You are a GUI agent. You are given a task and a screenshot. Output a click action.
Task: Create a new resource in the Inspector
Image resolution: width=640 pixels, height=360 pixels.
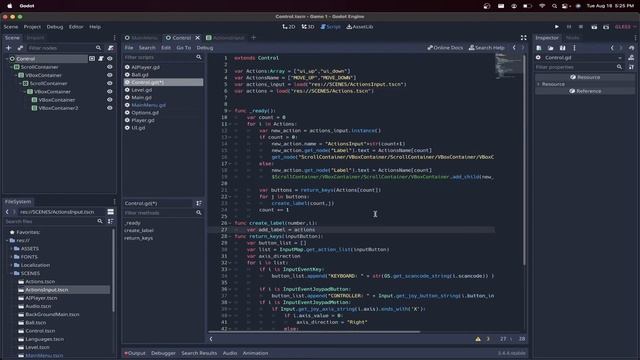click(x=539, y=48)
